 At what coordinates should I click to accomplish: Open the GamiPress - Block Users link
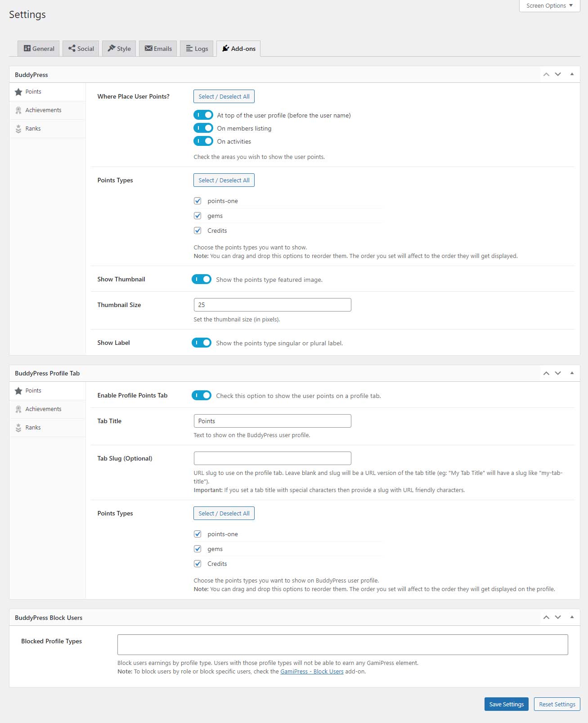312,671
